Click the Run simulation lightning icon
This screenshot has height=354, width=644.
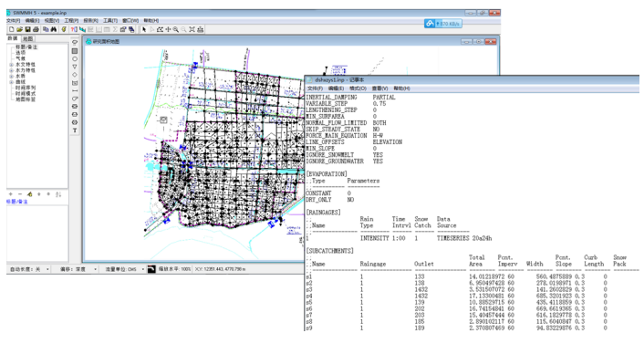tap(64, 29)
